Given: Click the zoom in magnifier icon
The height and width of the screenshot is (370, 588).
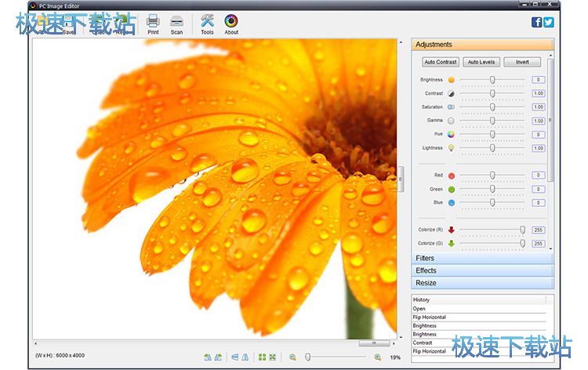Looking at the screenshot, I should pyautogui.click(x=377, y=357).
